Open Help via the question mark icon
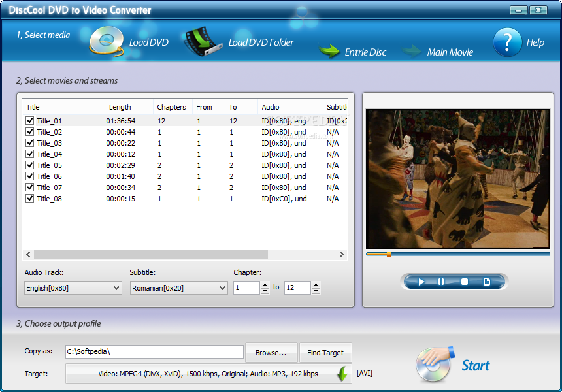This screenshot has height=392, width=562. tap(507, 42)
